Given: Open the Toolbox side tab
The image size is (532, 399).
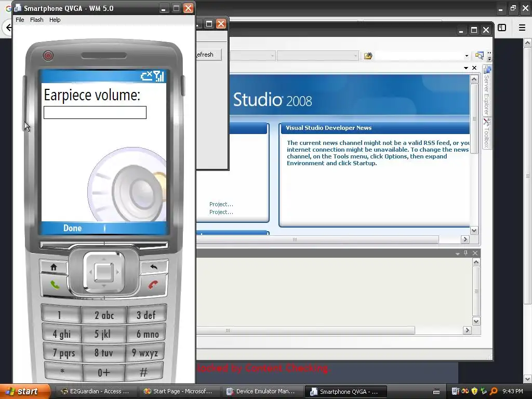Looking at the screenshot, I should (x=487, y=133).
